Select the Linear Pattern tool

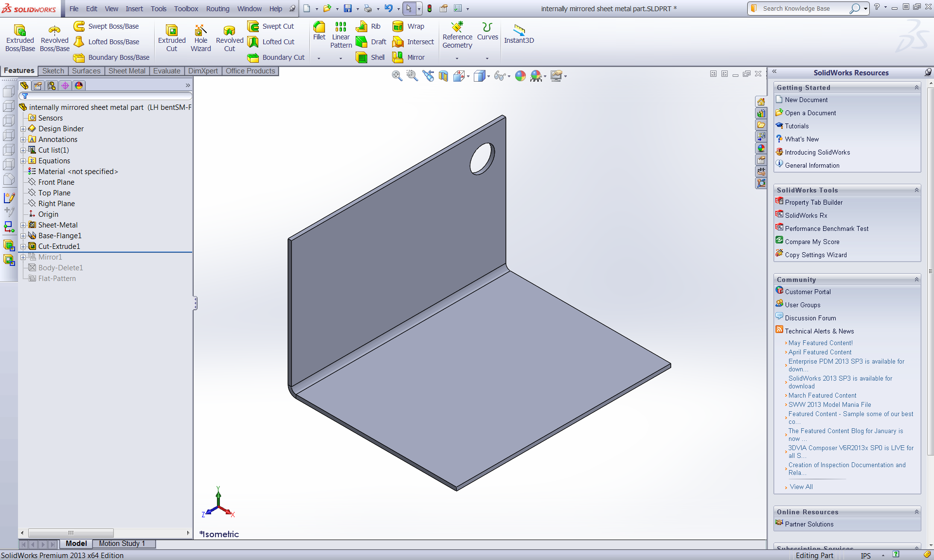[341, 35]
